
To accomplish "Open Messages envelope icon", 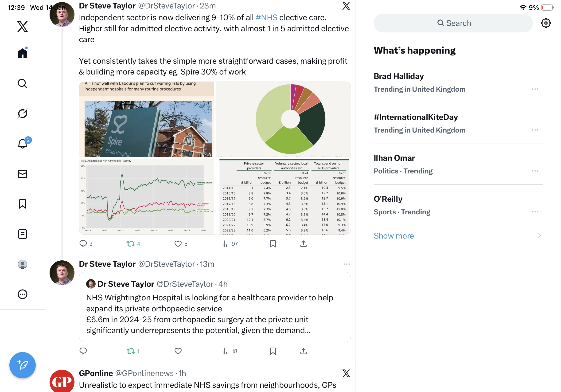I will pos(23,174).
